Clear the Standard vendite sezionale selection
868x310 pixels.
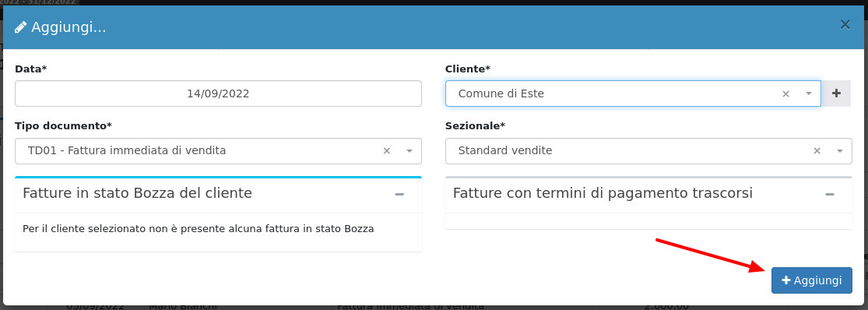817,151
